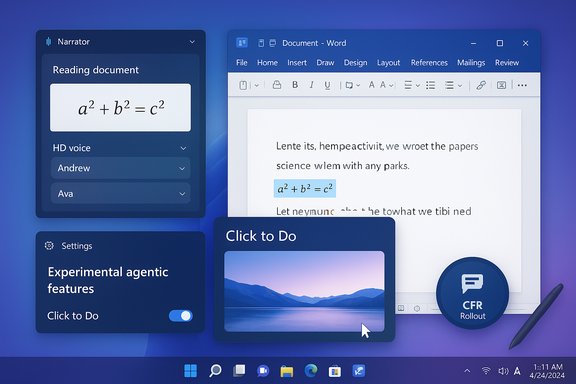The width and height of the screenshot is (576, 384).
Task: Collapse the Narrator panel chevron
Action: (192, 42)
